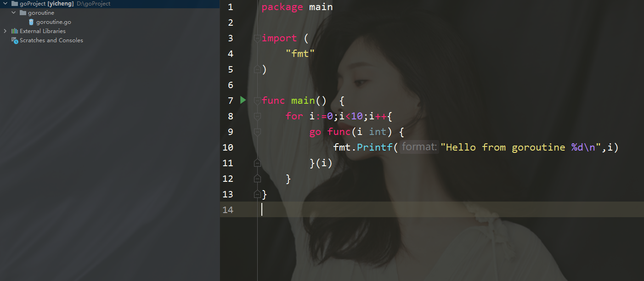Click the goroutine folder icon
644x281 pixels.
tap(23, 13)
